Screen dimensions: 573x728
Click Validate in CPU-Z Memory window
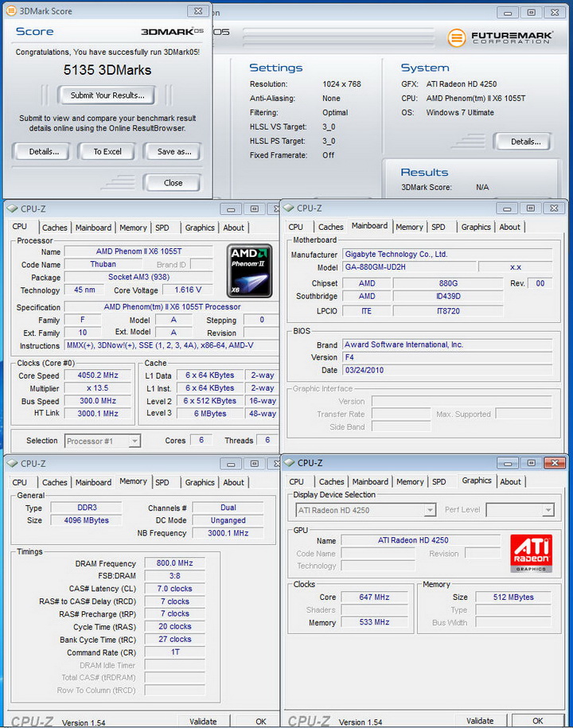point(203,722)
